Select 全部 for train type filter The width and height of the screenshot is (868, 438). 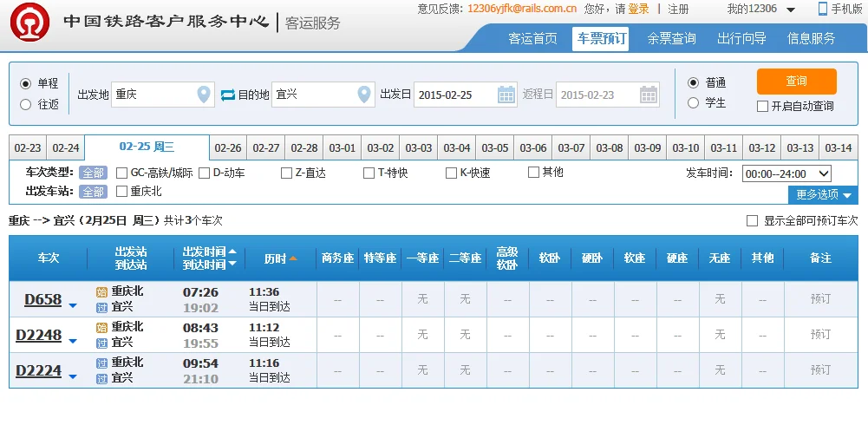click(93, 173)
